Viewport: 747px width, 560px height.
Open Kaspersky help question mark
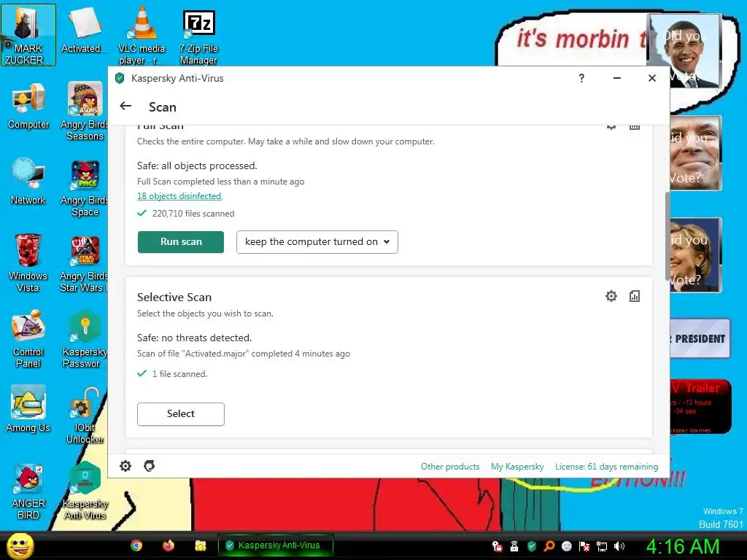tap(581, 78)
